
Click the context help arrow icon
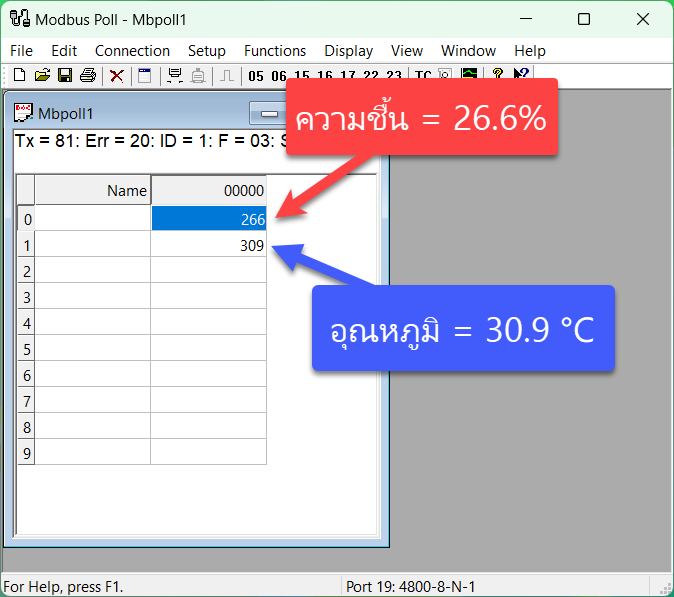(521, 73)
